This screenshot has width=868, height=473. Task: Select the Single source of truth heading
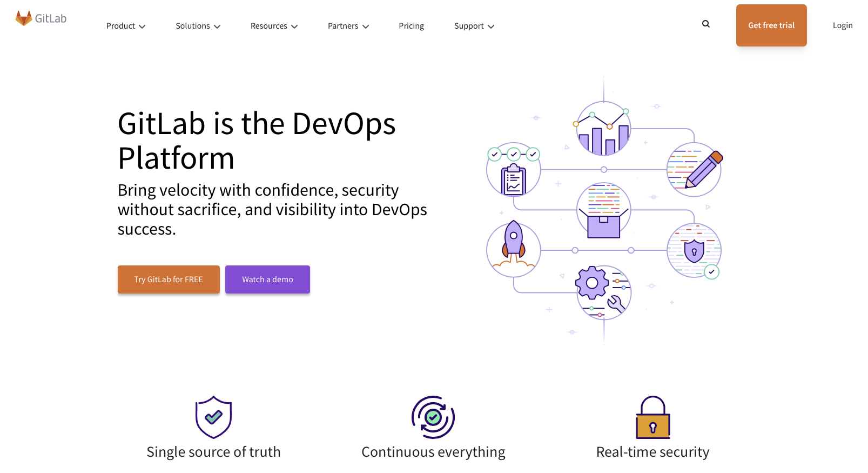click(213, 452)
